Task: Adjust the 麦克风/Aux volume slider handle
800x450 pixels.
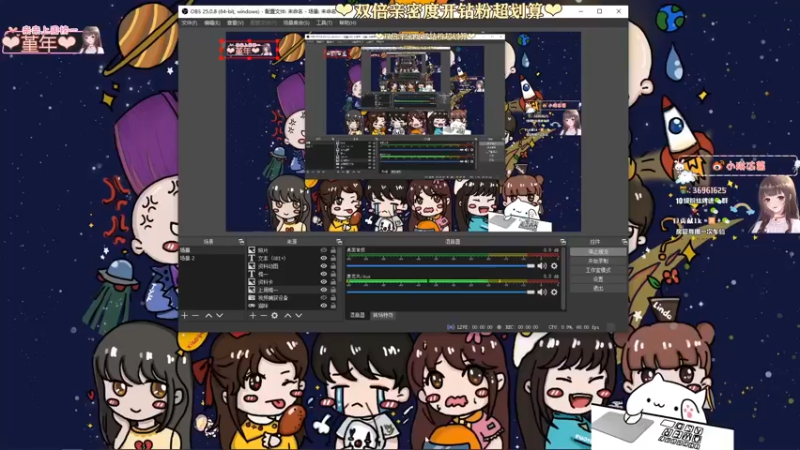Action: 531,292
